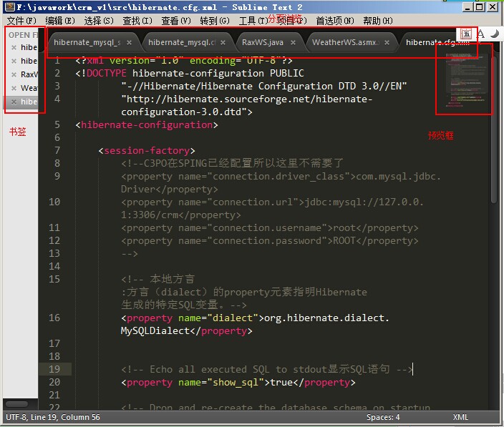Open the 文件(F) menu
This screenshot has width=504, height=427.
(21, 21)
